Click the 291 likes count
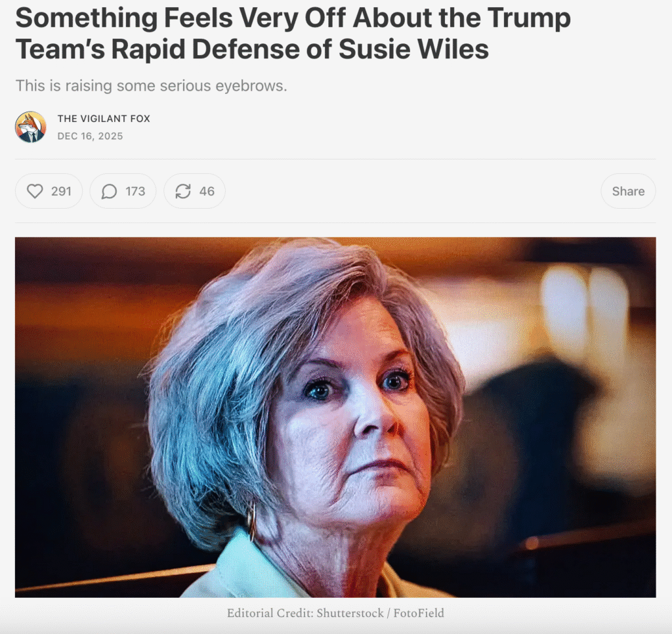The width and height of the screenshot is (672, 634). pos(61,191)
